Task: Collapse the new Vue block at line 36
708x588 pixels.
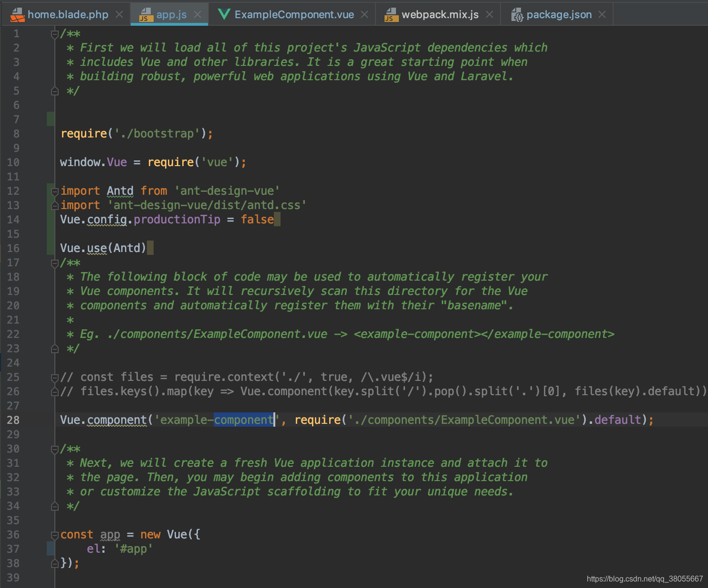Action: coord(54,535)
